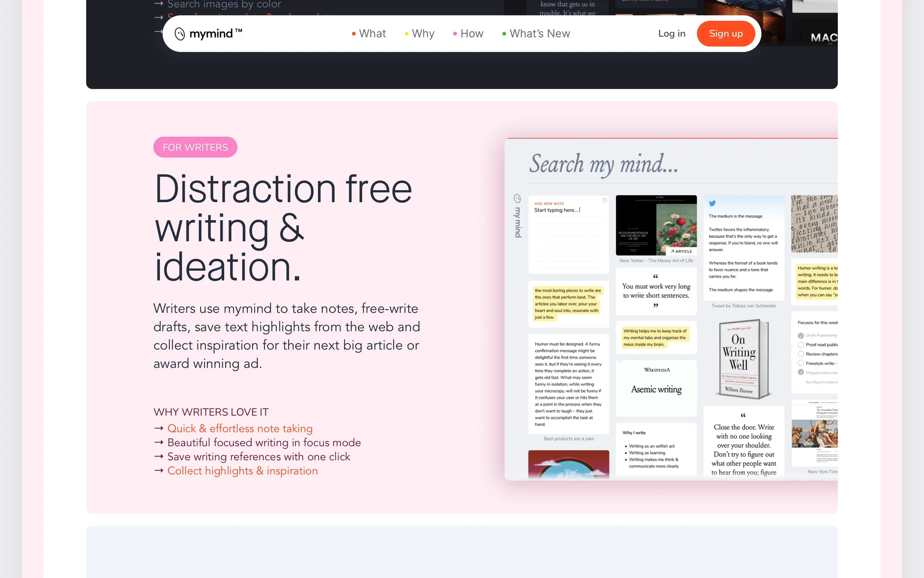Uncheck the 'Draft Publishing' checklist item
Viewport: 924px width, 578px height.
pyautogui.click(x=801, y=335)
